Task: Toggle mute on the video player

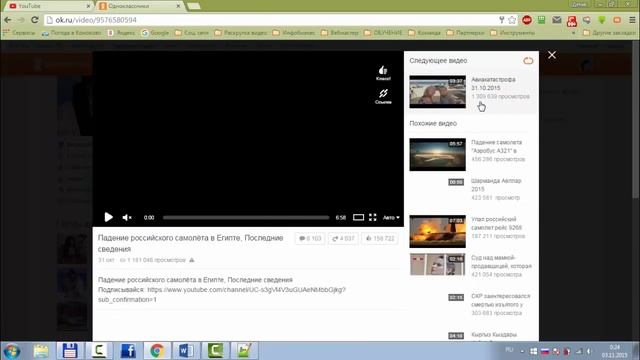Action: point(127,218)
